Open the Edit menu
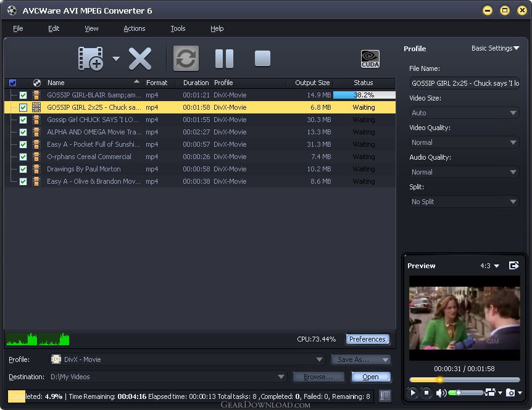Viewport: 532px width, 410px height. tap(54, 28)
